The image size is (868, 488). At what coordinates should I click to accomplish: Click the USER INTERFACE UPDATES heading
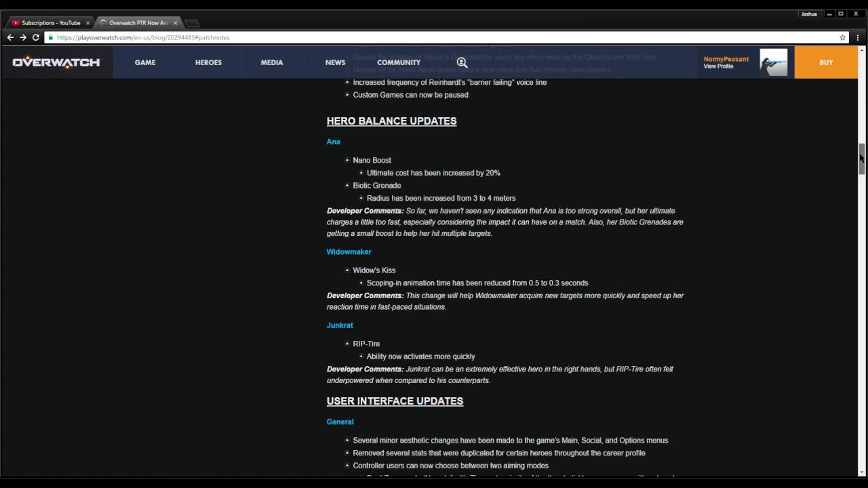coord(395,401)
